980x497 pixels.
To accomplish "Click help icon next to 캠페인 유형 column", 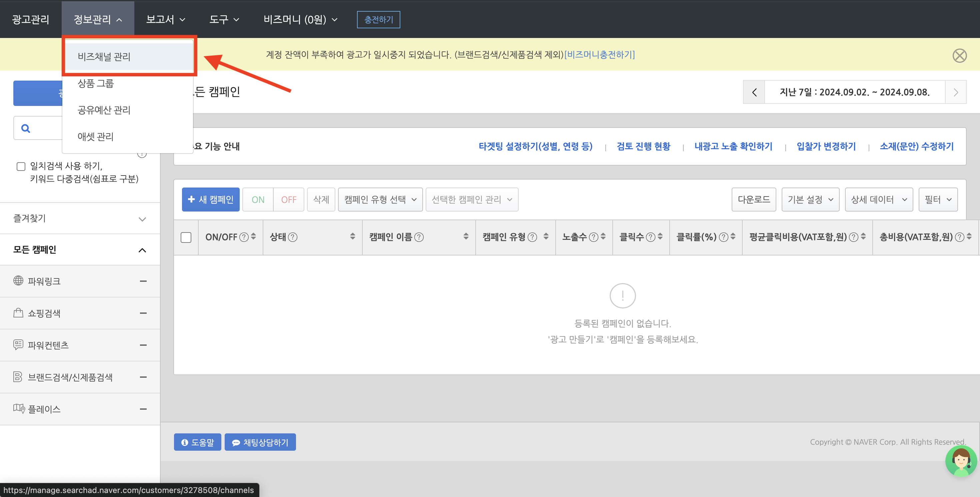I will tap(532, 237).
